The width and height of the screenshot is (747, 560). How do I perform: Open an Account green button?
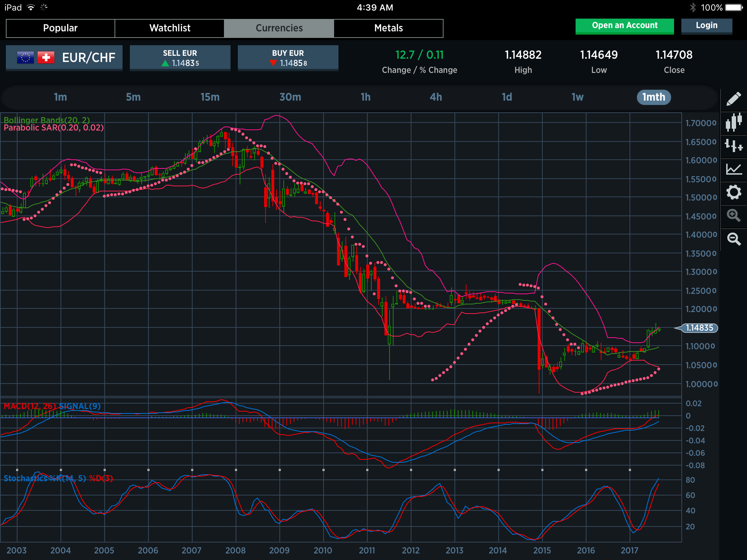coord(624,26)
